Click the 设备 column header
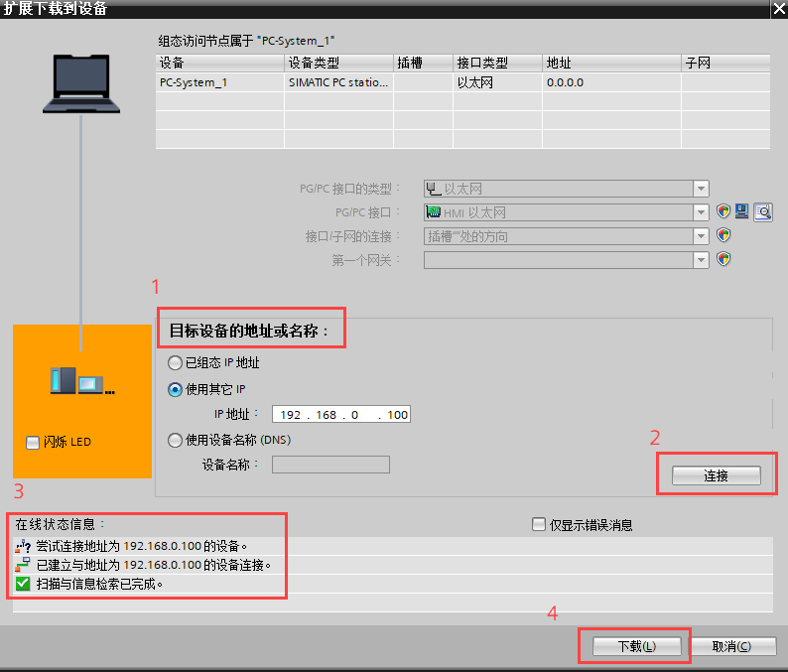This screenshot has height=672, width=788. (x=219, y=64)
